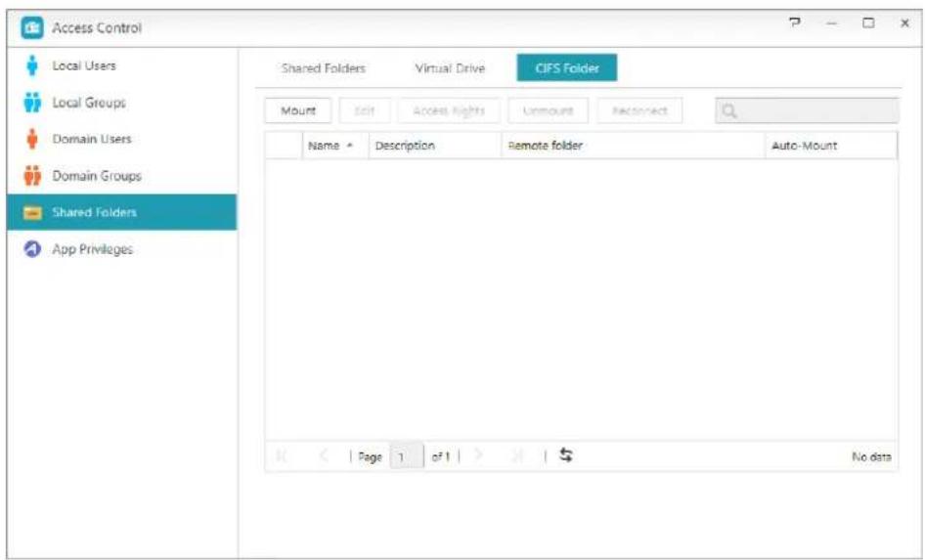Close the Access Control window
Image resolution: width=925 pixels, height=560 pixels.
tap(904, 23)
